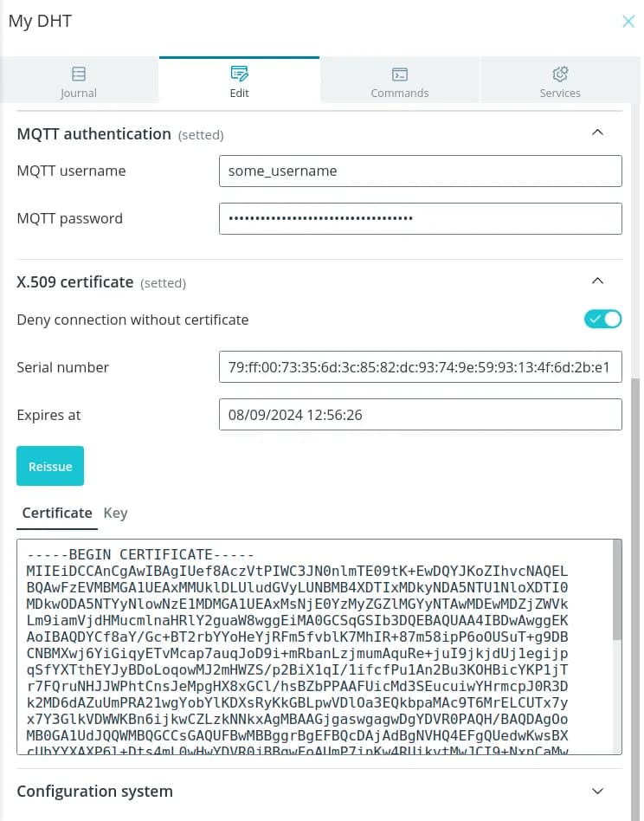644x821 pixels.
Task: Click the Services gear icon
Action: click(560, 74)
